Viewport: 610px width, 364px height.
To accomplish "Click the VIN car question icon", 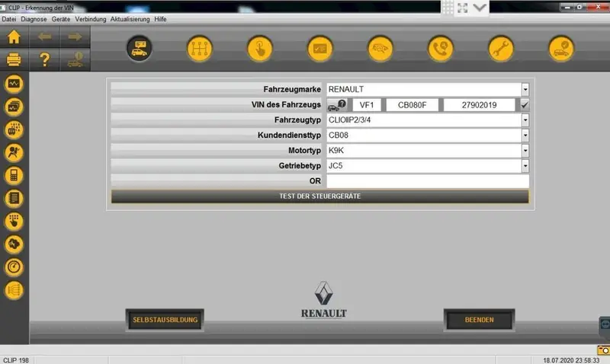I will [337, 105].
